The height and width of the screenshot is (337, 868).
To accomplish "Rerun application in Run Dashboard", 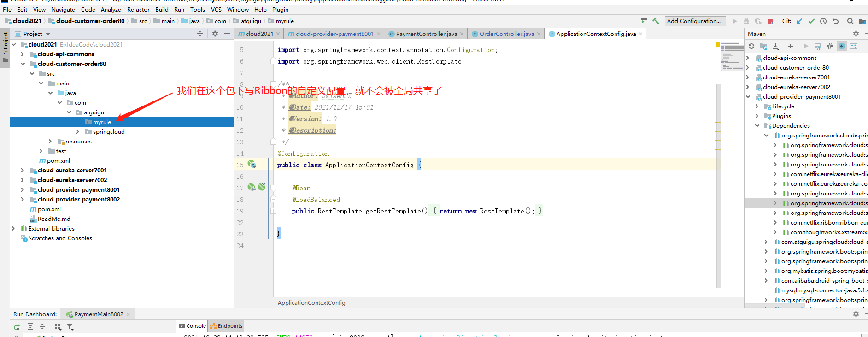I will tap(17, 327).
